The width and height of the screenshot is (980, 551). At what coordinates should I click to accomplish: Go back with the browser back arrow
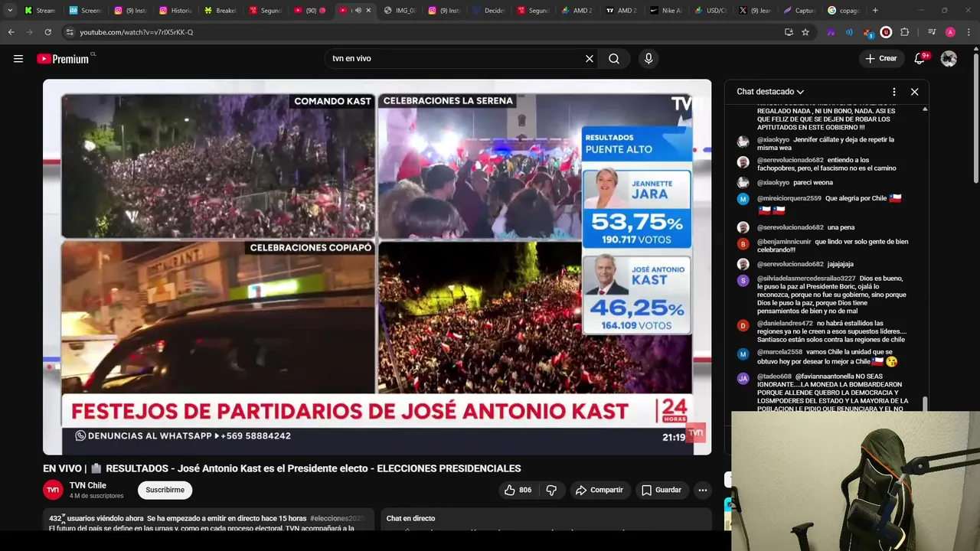click(x=11, y=32)
